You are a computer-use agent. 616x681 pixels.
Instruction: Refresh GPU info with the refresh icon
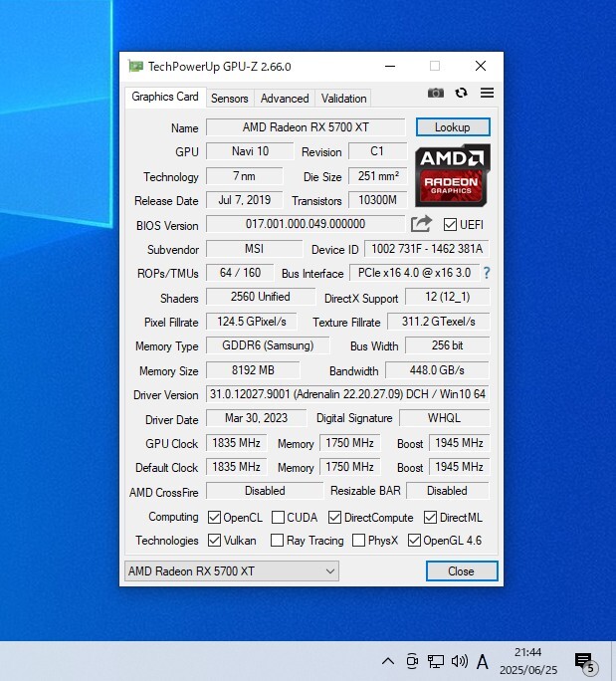pyautogui.click(x=461, y=93)
